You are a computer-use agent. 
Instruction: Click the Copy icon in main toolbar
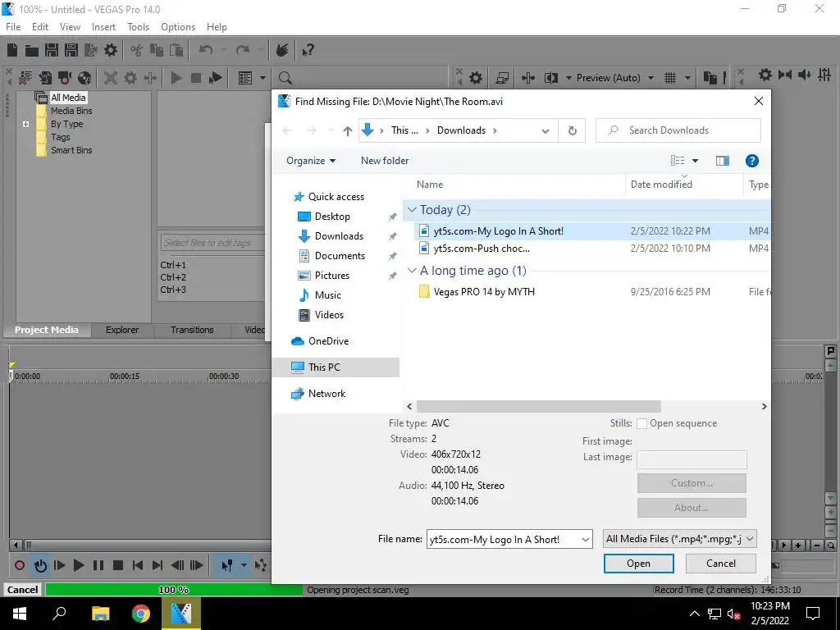[x=157, y=50]
